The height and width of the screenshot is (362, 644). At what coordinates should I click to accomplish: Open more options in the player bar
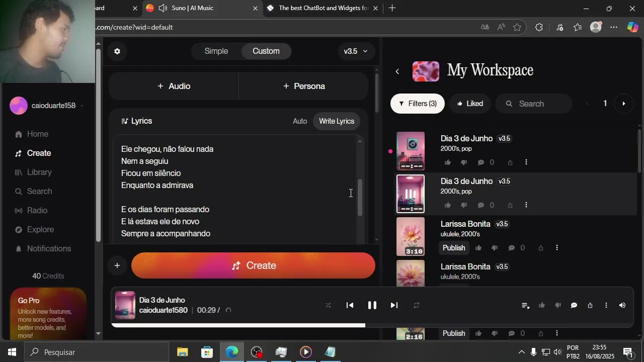(x=606, y=305)
